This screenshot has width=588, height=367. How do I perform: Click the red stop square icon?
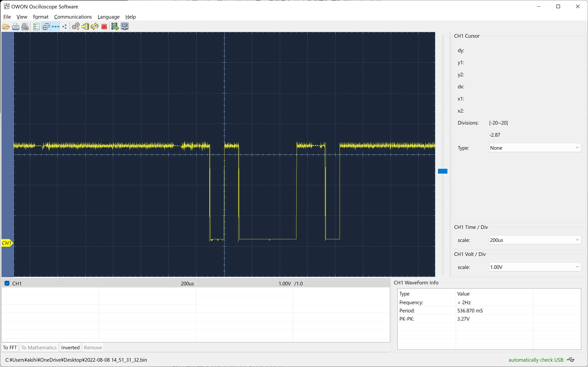pos(104,27)
